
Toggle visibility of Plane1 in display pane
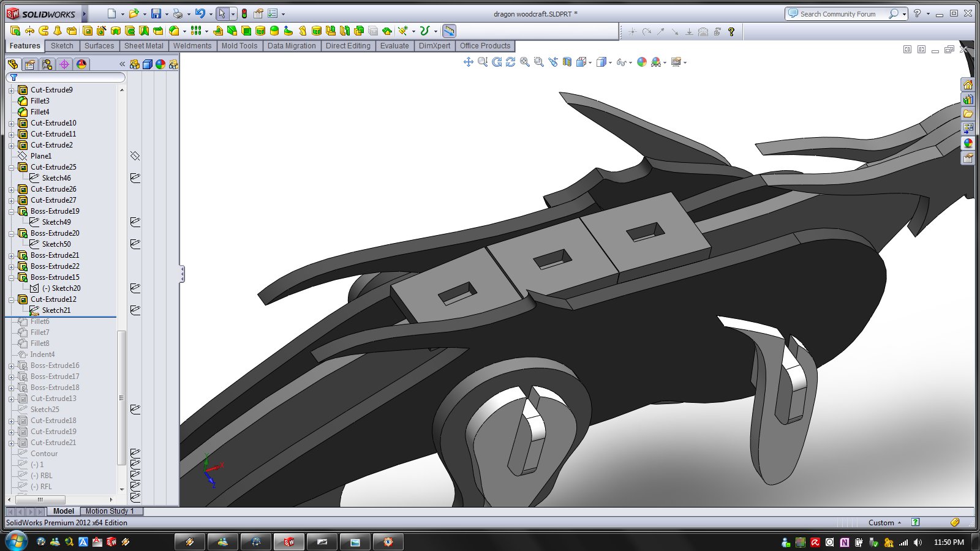135,156
